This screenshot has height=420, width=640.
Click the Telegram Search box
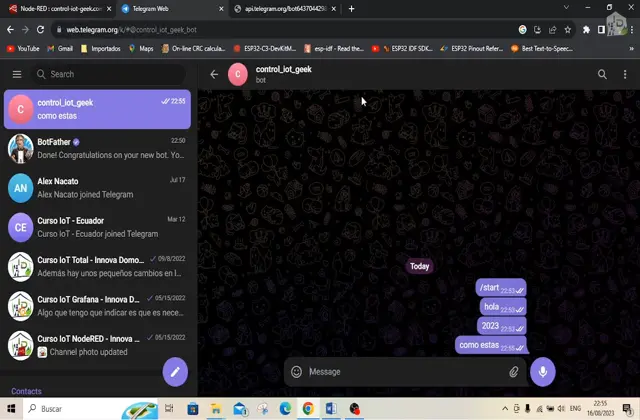click(105, 74)
